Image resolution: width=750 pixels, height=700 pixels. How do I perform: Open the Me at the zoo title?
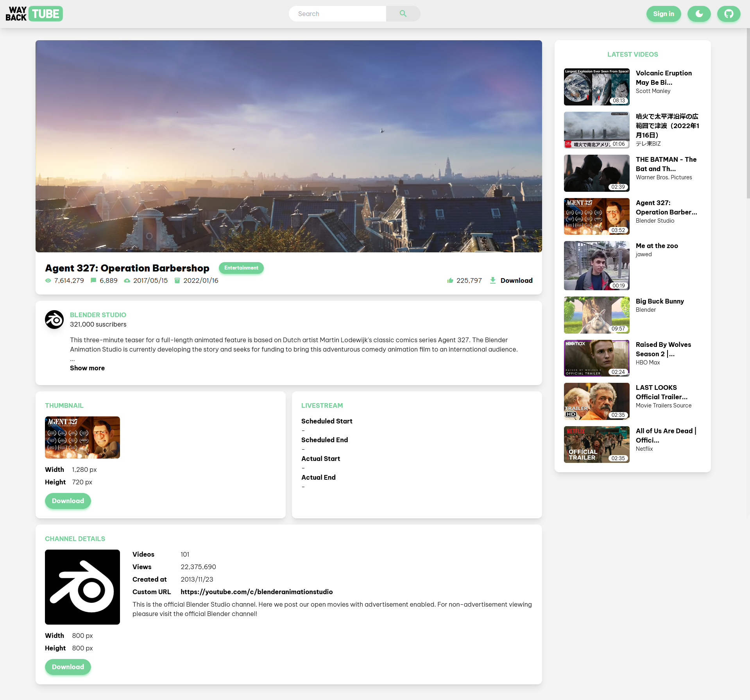click(657, 246)
